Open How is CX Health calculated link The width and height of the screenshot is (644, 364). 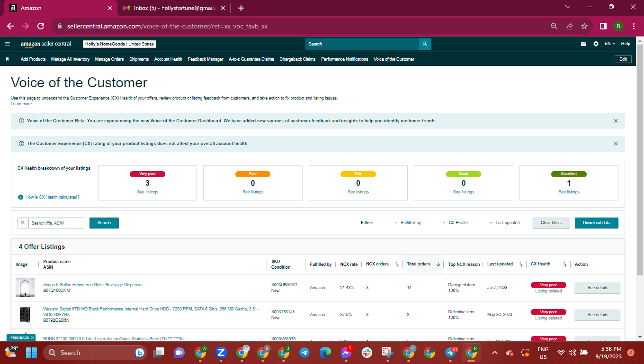tap(52, 197)
